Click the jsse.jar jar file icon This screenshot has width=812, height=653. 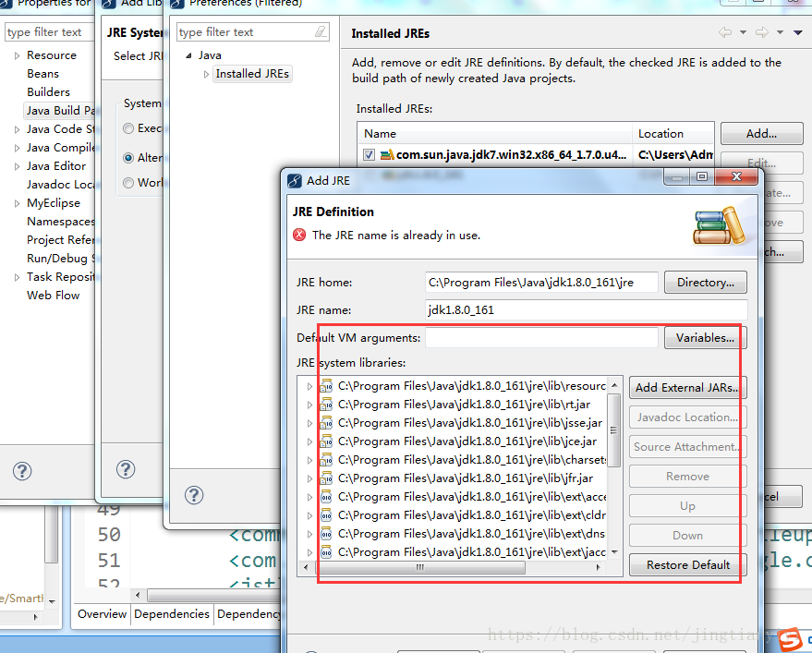click(326, 423)
